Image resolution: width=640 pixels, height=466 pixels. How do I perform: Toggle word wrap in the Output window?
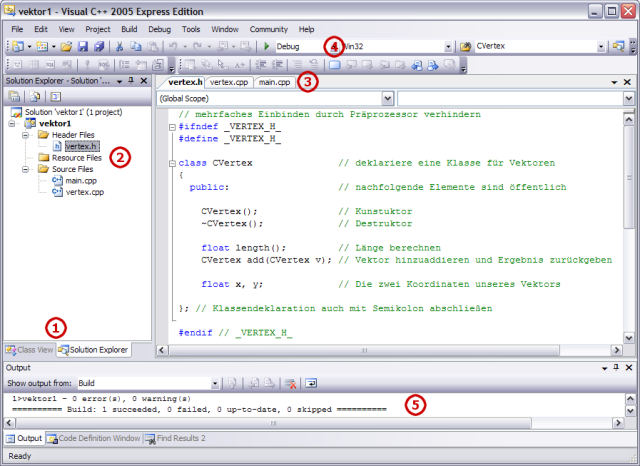(x=311, y=383)
